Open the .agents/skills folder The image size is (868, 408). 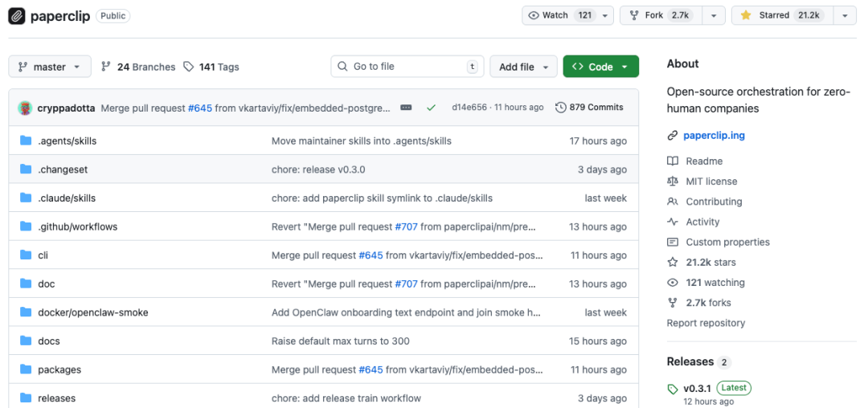pyautogui.click(x=67, y=141)
